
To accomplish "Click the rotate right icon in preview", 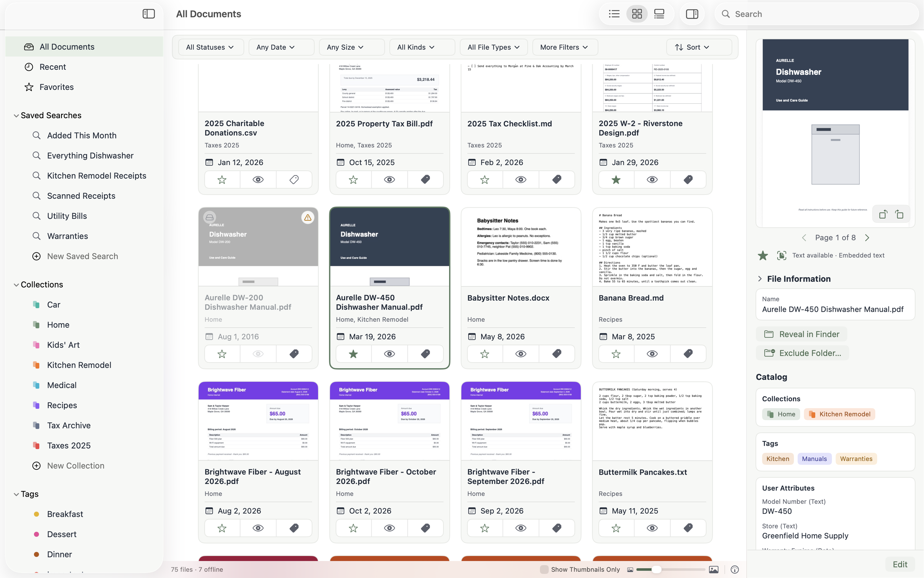I will pos(900,215).
